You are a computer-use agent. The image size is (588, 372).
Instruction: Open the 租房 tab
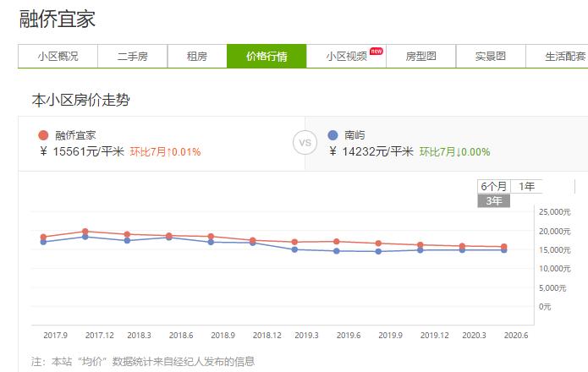point(197,56)
